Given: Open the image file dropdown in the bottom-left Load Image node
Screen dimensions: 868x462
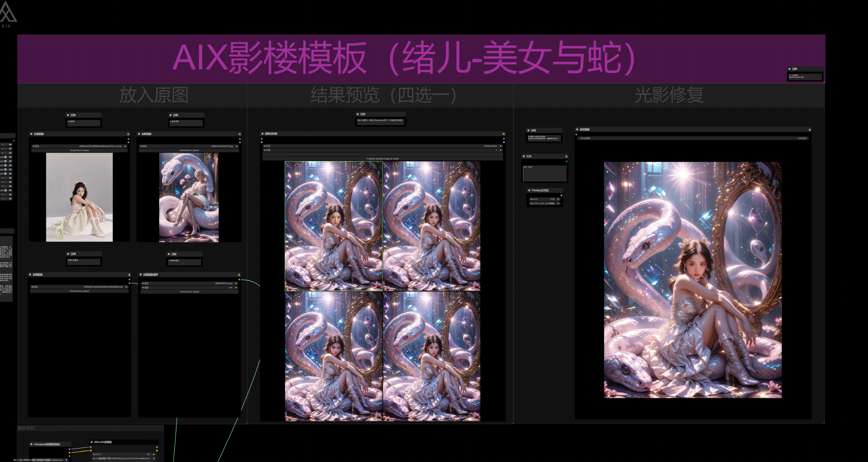Looking at the screenshot, I should [80, 287].
